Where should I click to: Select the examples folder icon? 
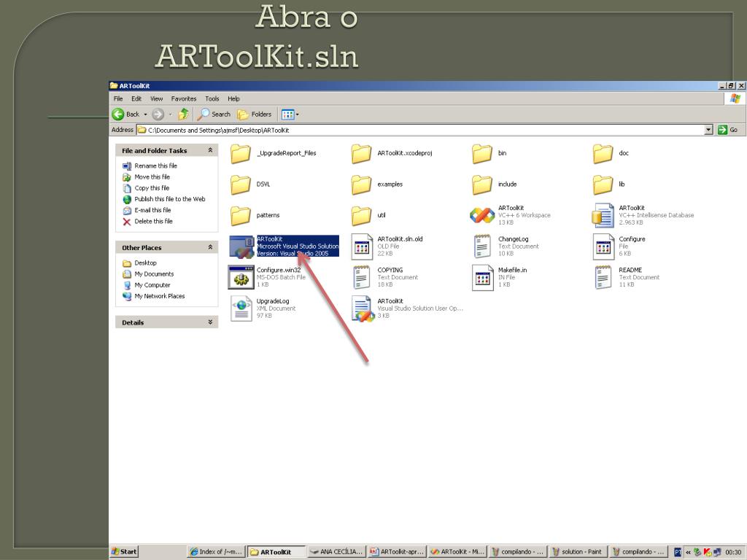(x=361, y=184)
